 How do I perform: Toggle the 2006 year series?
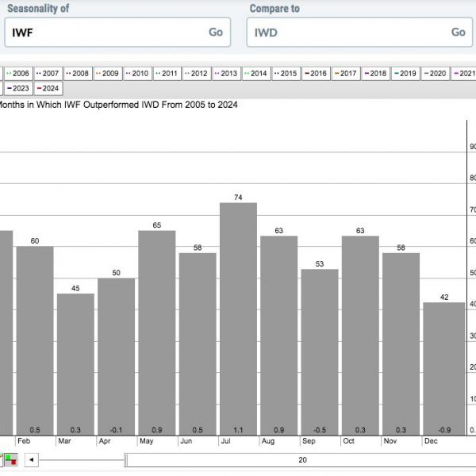pos(18,74)
